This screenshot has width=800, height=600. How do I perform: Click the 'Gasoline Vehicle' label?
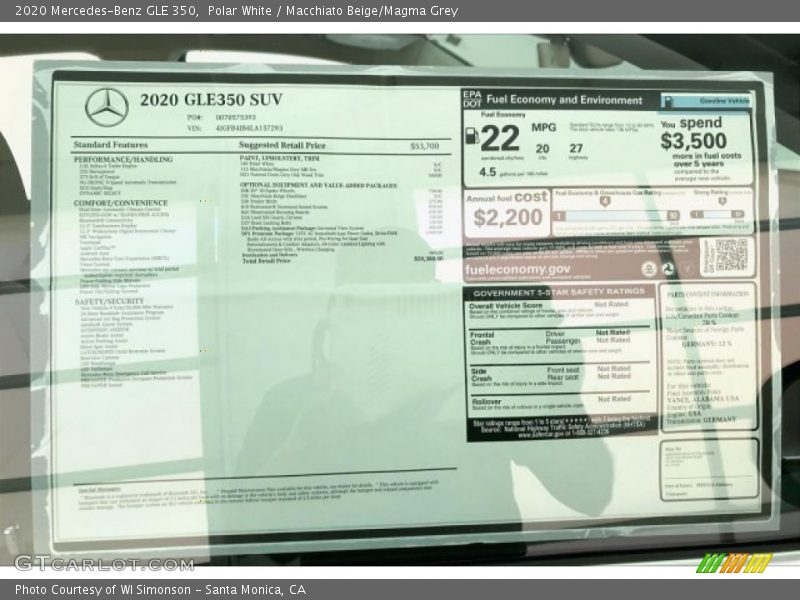pyautogui.click(x=724, y=101)
